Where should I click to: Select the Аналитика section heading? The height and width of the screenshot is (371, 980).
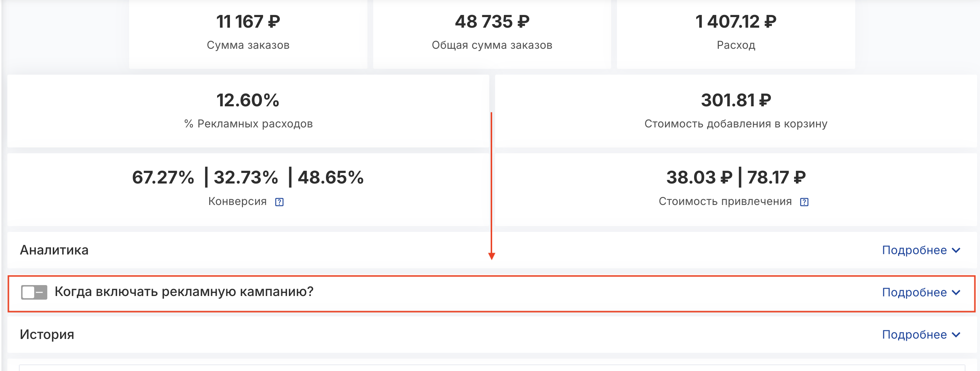(54, 250)
